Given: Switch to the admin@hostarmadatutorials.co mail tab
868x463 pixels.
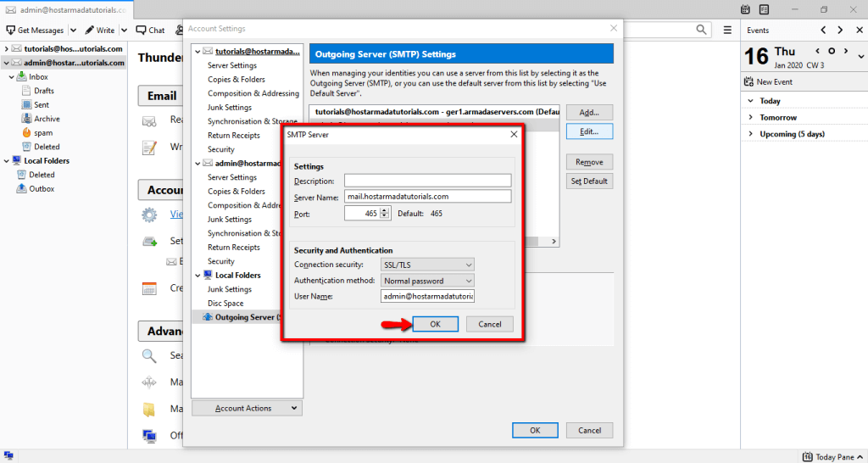Looking at the screenshot, I should [66, 10].
